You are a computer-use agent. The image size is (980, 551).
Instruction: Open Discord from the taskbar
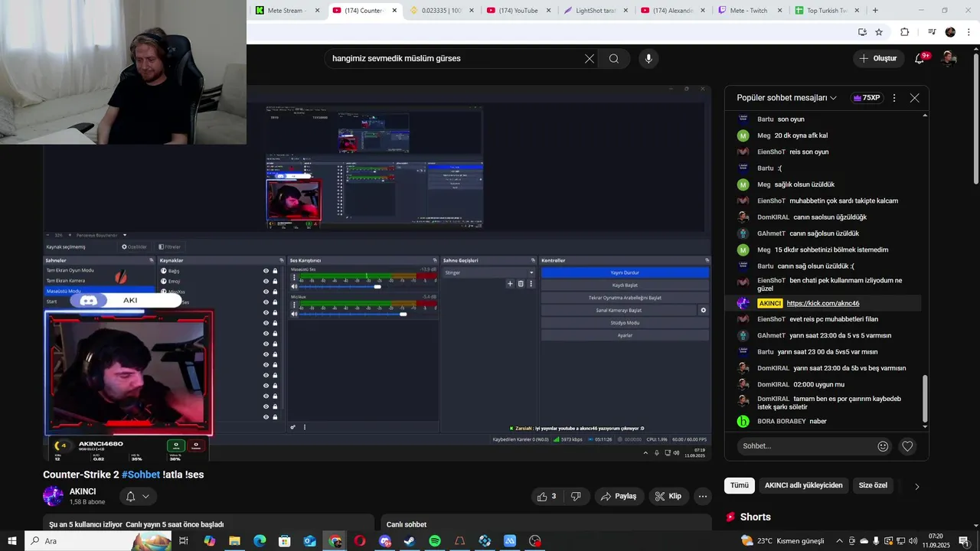[385, 541]
